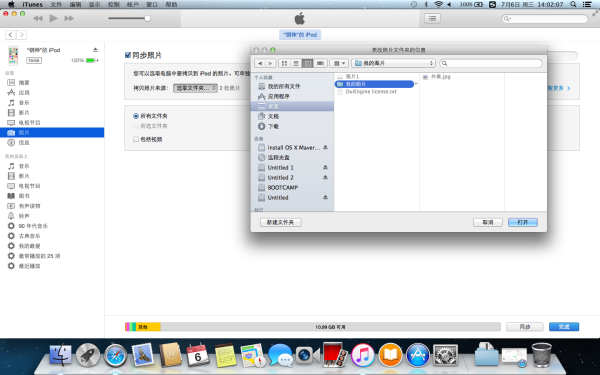Open 摘要 (Summary) in the iPod settings sidebar

24,83
